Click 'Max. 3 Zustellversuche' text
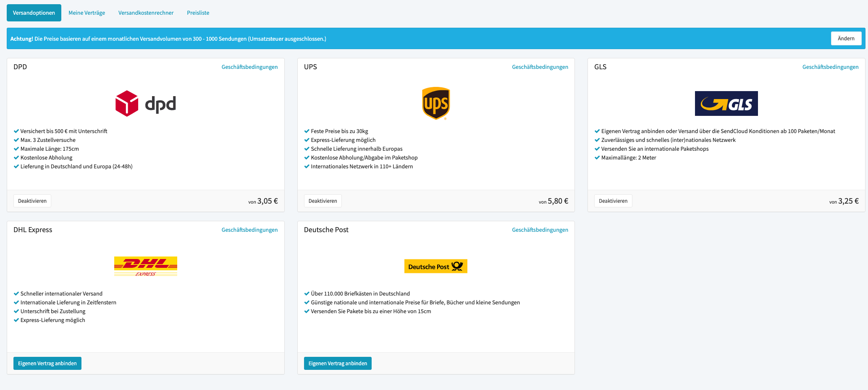The width and height of the screenshot is (868, 390). pyautogui.click(x=48, y=140)
